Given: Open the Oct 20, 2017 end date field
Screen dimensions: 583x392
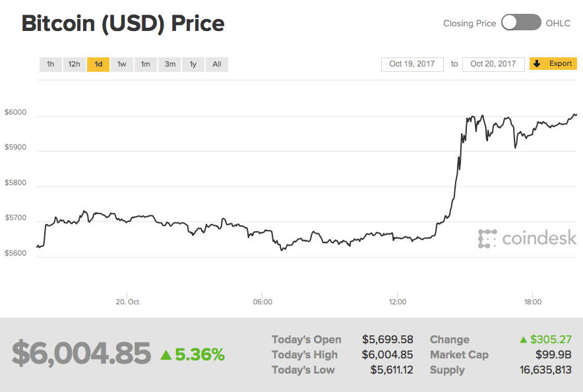Looking at the screenshot, I should click(x=493, y=64).
